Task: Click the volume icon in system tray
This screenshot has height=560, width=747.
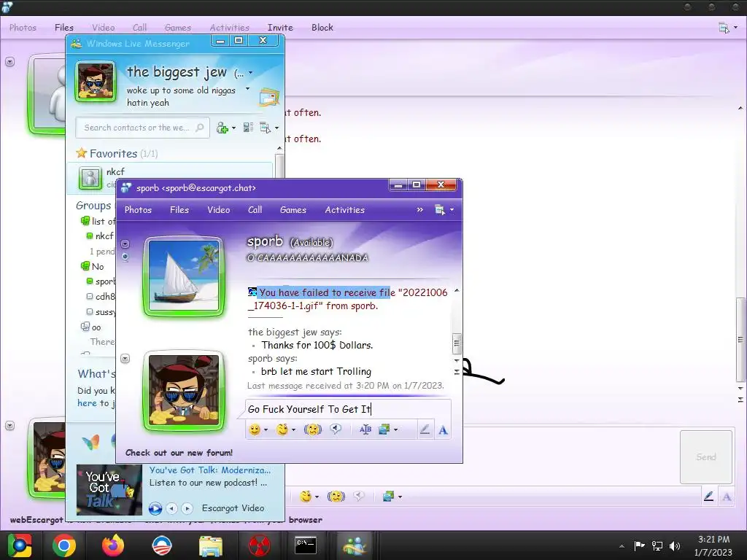Action: (x=675, y=545)
